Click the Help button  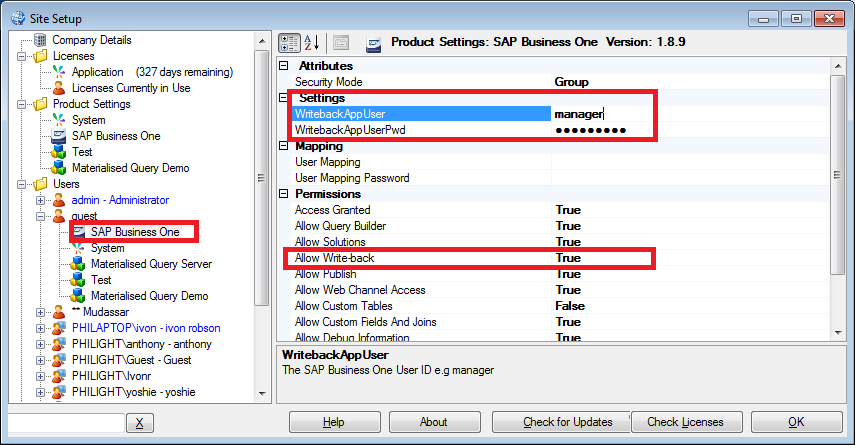334,422
